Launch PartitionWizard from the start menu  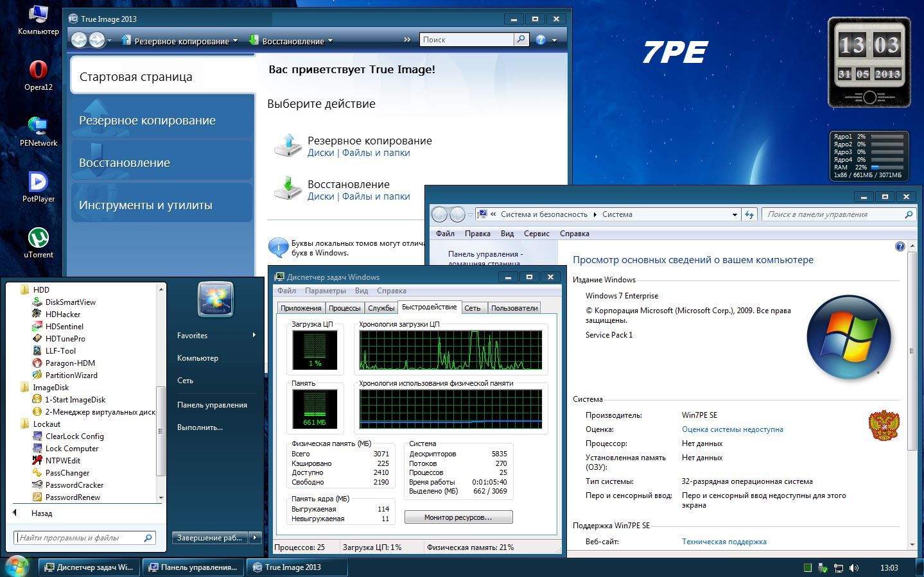(x=71, y=375)
